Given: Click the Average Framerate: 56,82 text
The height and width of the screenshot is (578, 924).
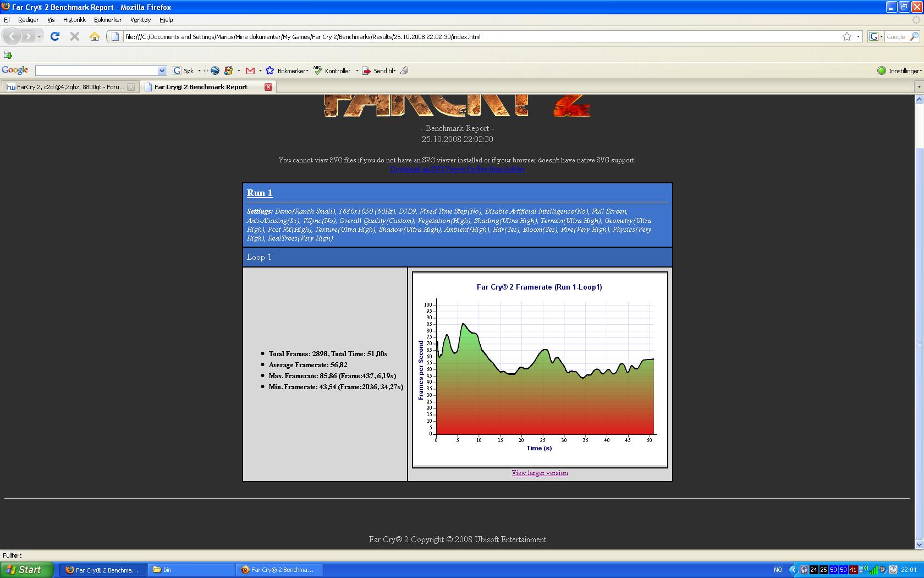Looking at the screenshot, I should tap(308, 365).
